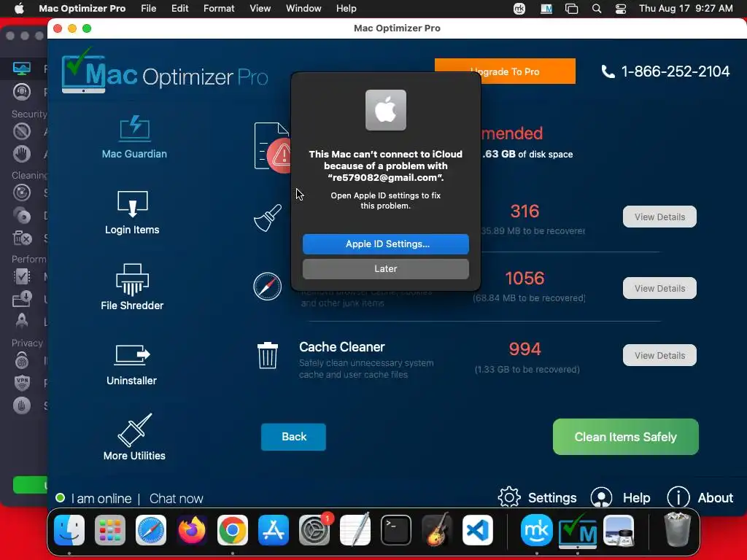747x560 pixels.
Task: Open Finder from the Dock
Action: [x=69, y=530]
